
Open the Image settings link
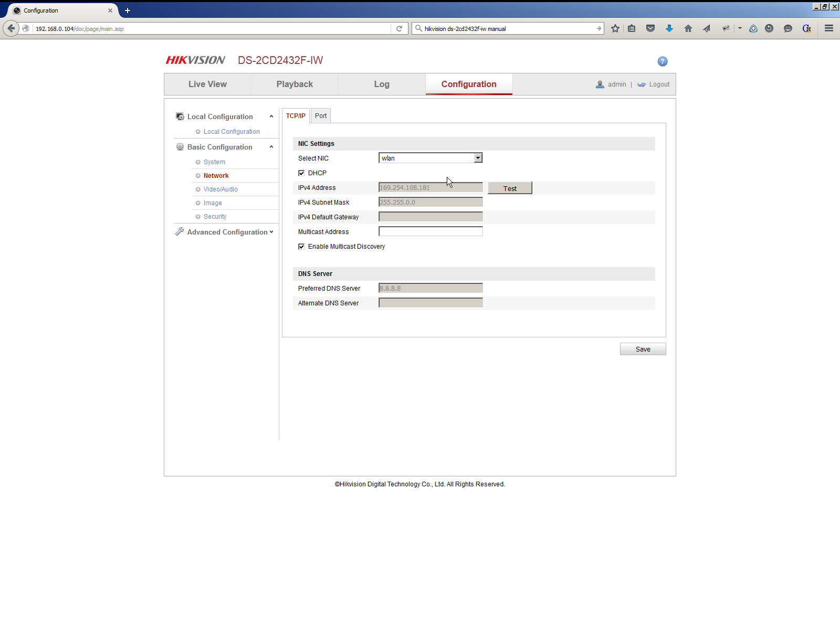(x=213, y=203)
